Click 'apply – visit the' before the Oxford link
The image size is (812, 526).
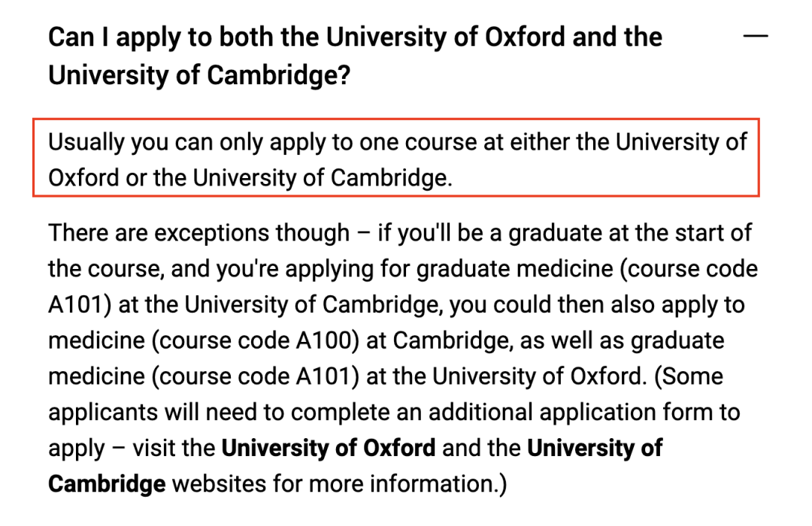coord(132,449)
